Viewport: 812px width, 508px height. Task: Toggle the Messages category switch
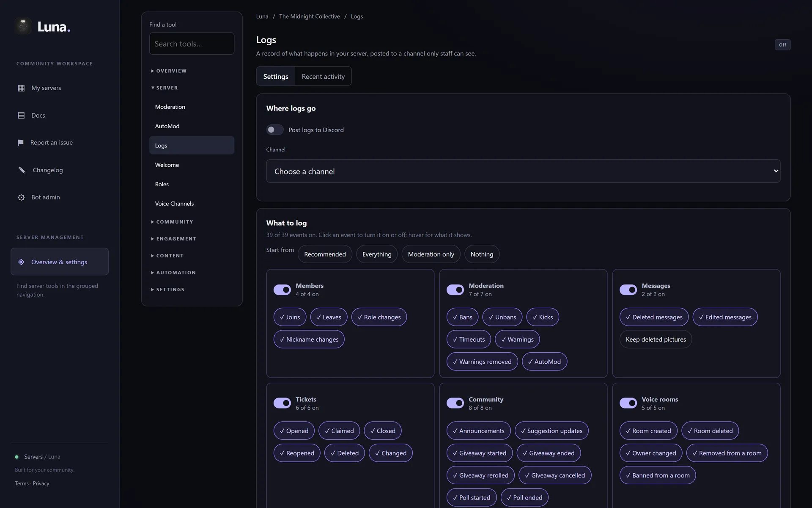(628, 290)
